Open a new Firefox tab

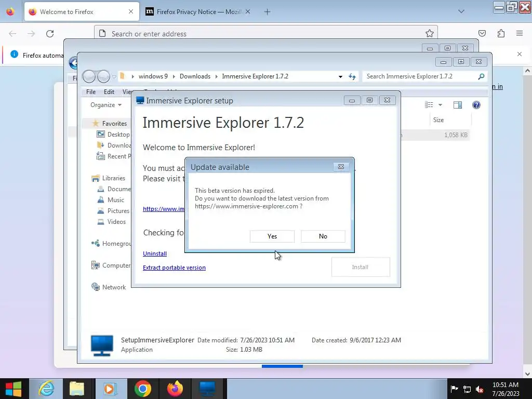268,12
